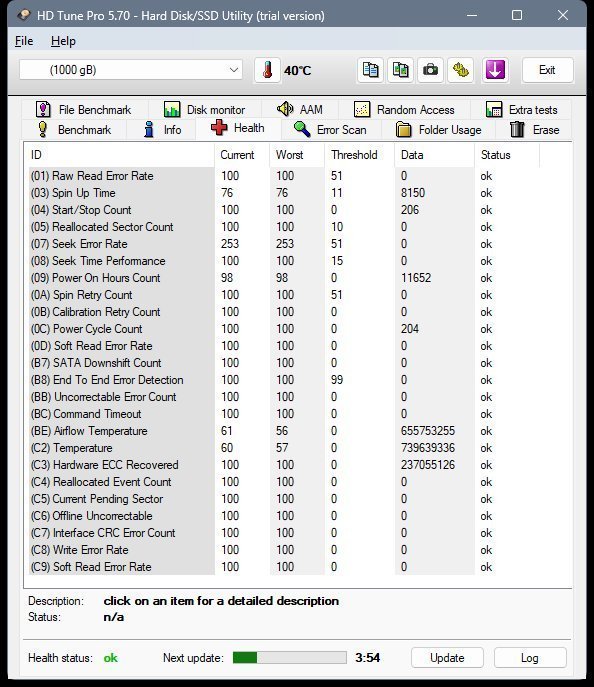594x687 pixels.
Task: Click the thermometer temperature icon
Action: coord(267,70)
